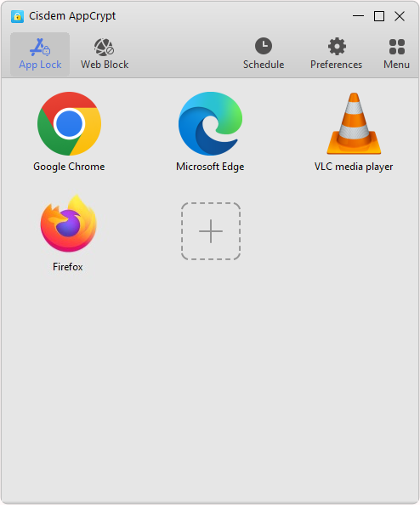This screenshot has height=505, width=420.
Task: Click the Web Block text label
Action: coord(105,65)
